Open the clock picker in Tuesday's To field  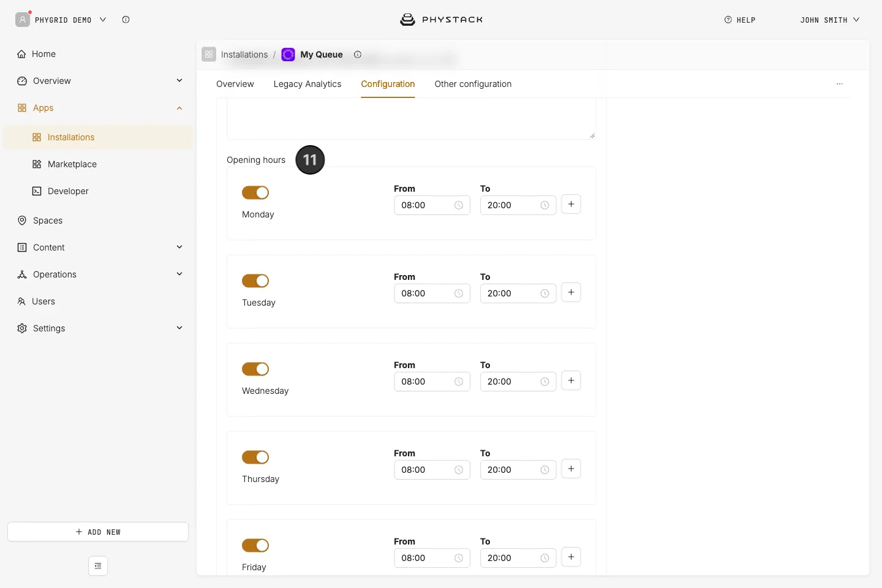pos(545,293)
